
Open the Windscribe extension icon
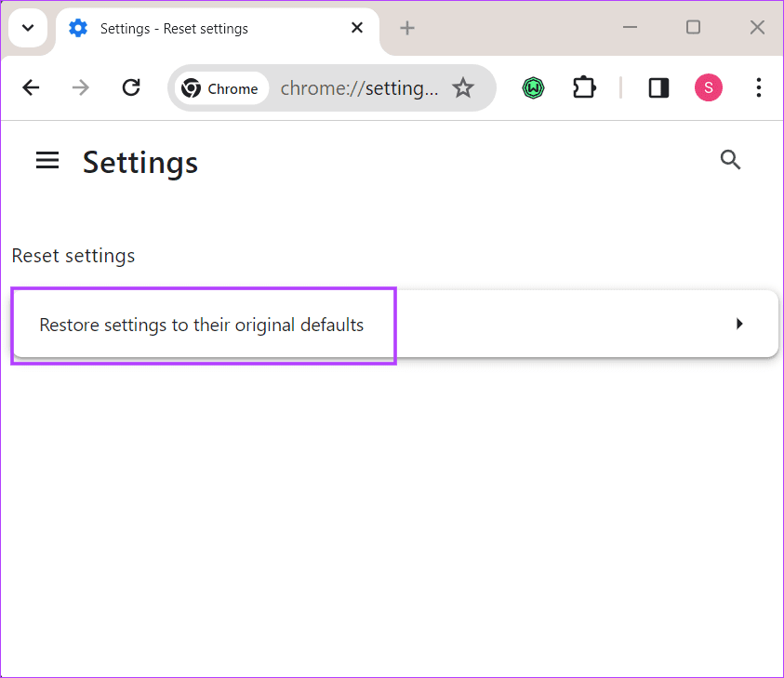click(x=533, y=87)
